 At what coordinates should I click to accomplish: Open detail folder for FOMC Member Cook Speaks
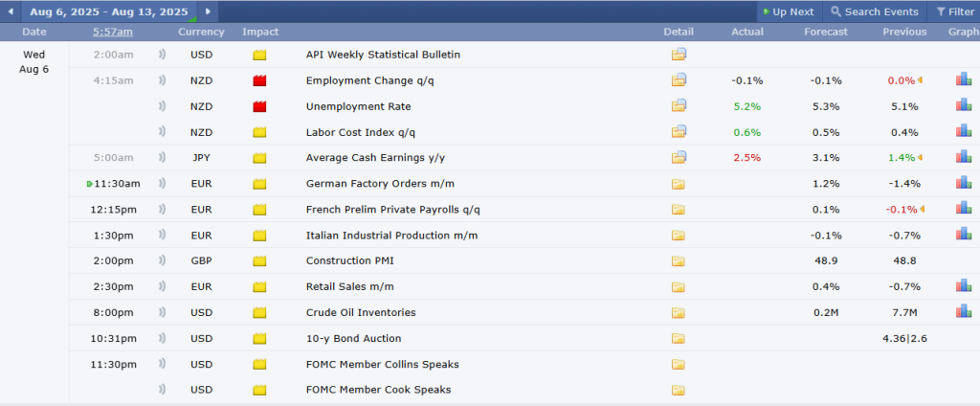(x=679, y=390)
